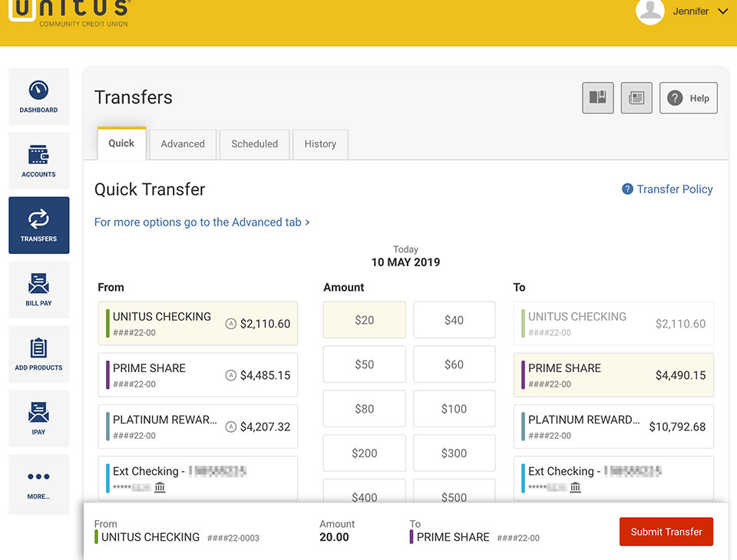Choose Platinum Rewards as From account
The image size is (737, 560).
coord(198,426)
